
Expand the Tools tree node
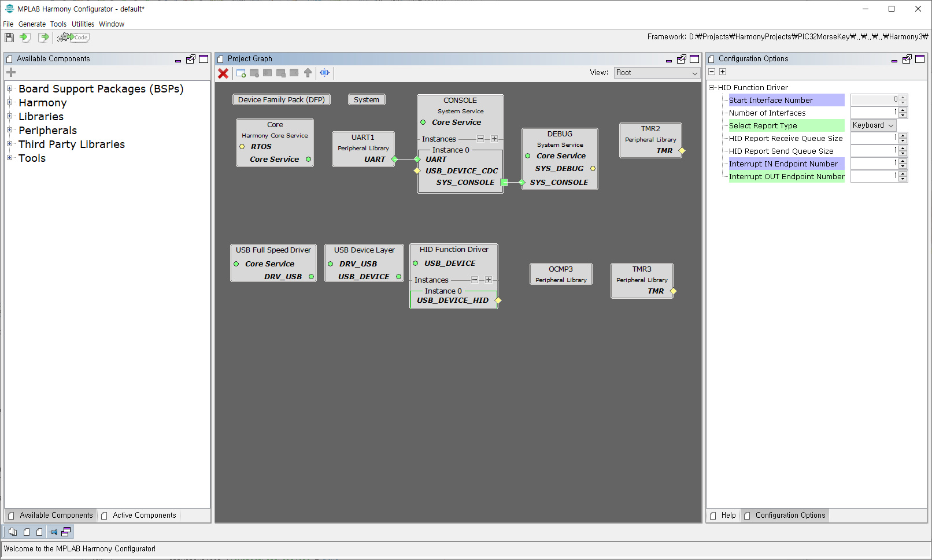pyautogui.click(x=10, y=158)
